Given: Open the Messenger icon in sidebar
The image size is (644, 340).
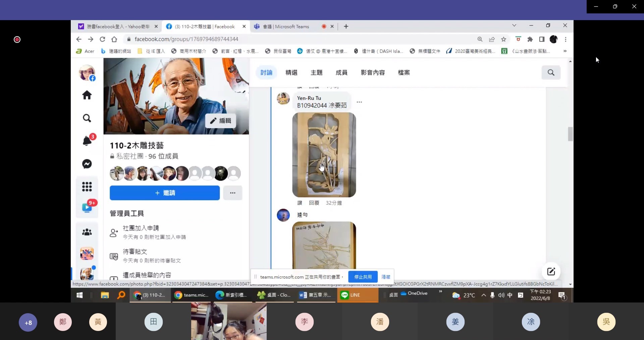Looking at the screenshot, I should coord(87,164).
